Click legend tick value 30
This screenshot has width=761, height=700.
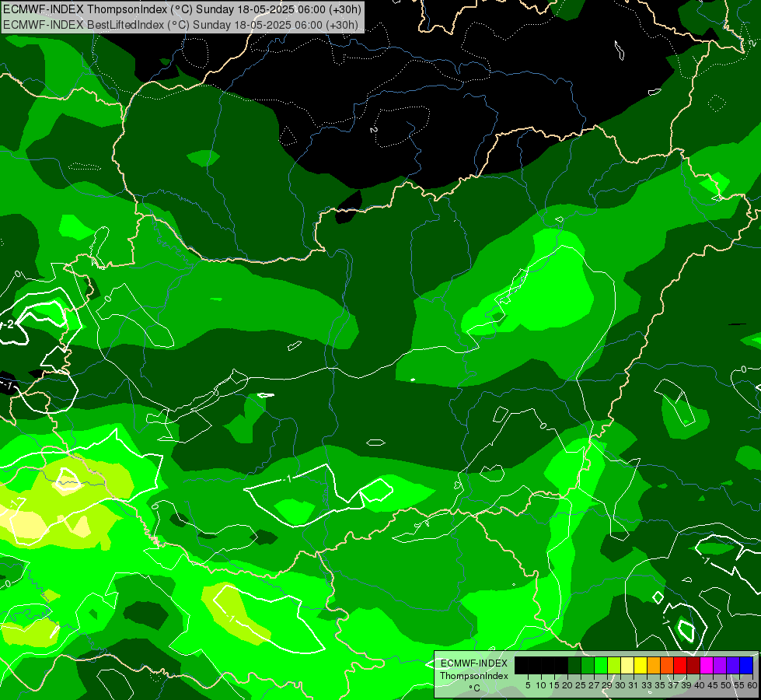[x=620, y=685]
